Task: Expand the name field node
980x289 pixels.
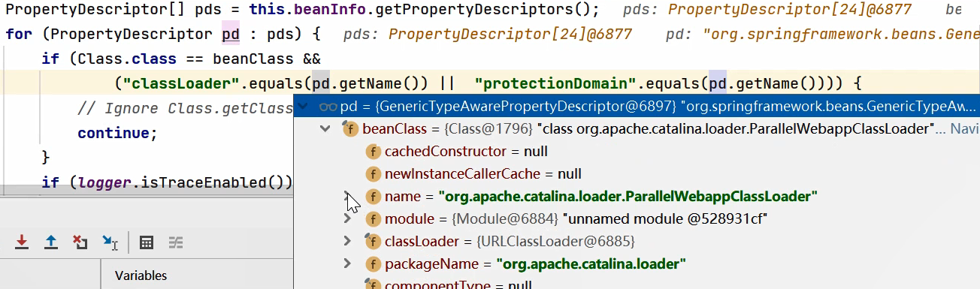Action: point(347,197)
